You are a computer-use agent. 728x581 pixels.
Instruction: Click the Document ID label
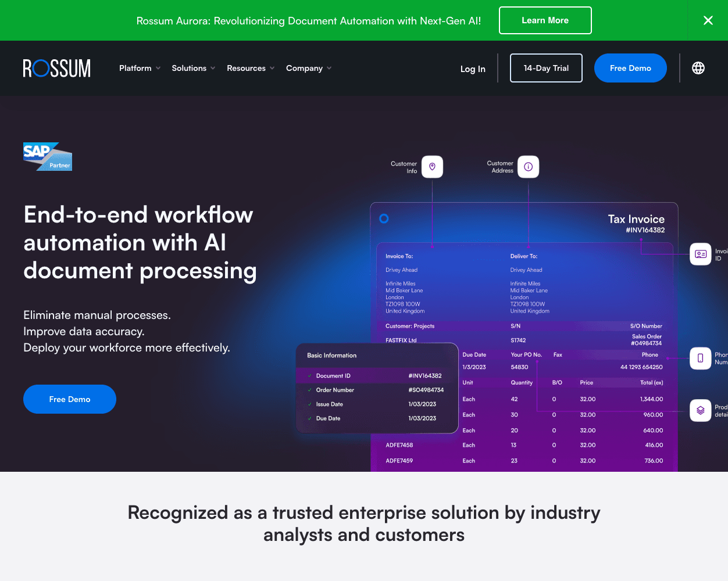click(x=333, y=376)
